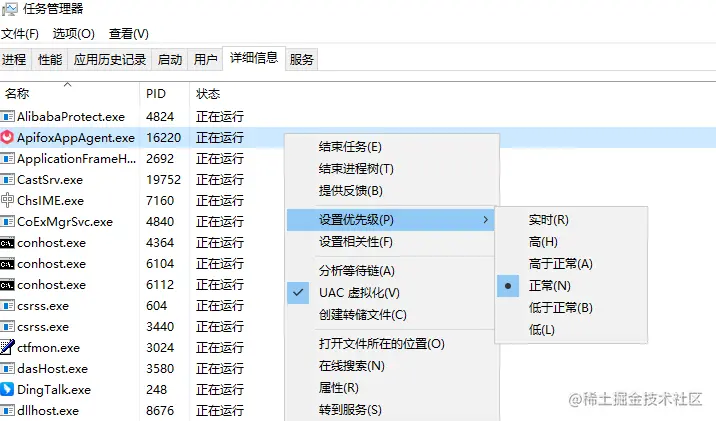Select the ApifoxAppAgent.exe process name
Viewport: 716px width, 421px height.
pos(76,138)
